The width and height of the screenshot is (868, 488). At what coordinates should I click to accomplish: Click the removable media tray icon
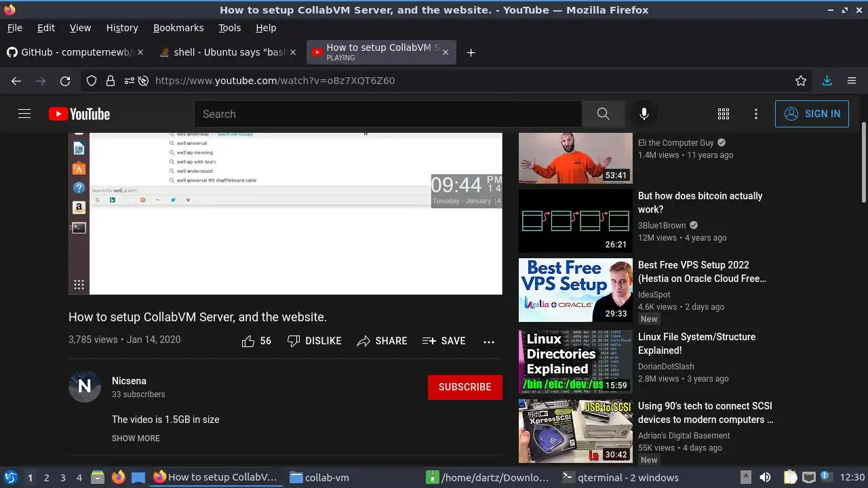(x=745, y=477)
